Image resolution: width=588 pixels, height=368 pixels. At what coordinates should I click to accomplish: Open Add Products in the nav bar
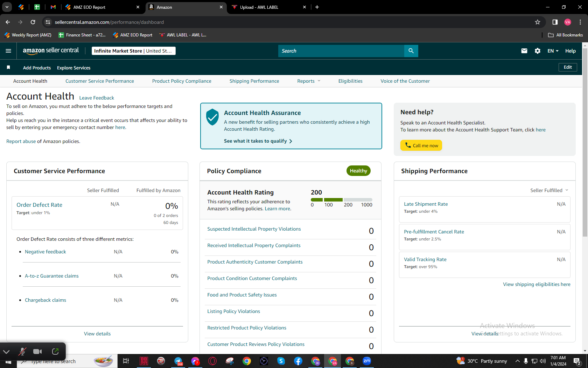click(x=37, y=68)
